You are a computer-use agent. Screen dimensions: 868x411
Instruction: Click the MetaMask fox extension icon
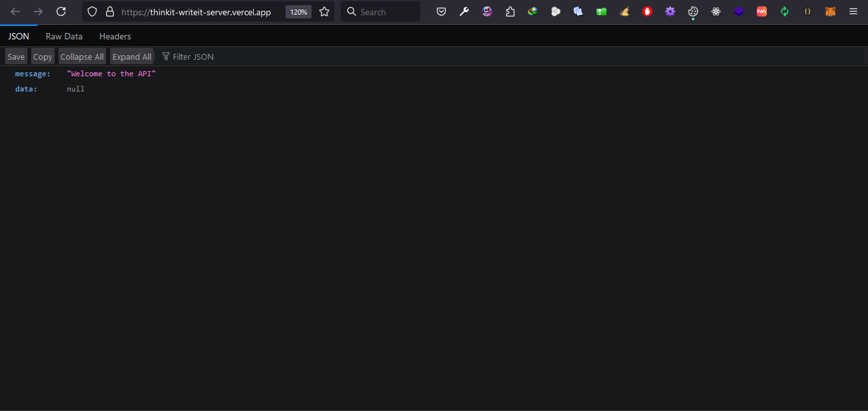830,11
